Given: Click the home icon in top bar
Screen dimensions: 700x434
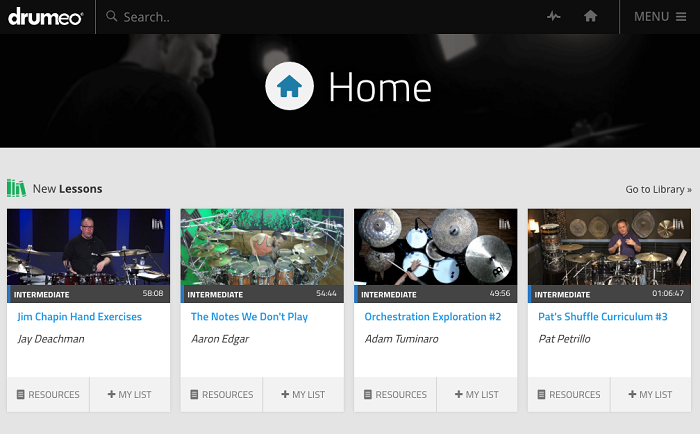Looking at the screenshot, I should (590, 17).
